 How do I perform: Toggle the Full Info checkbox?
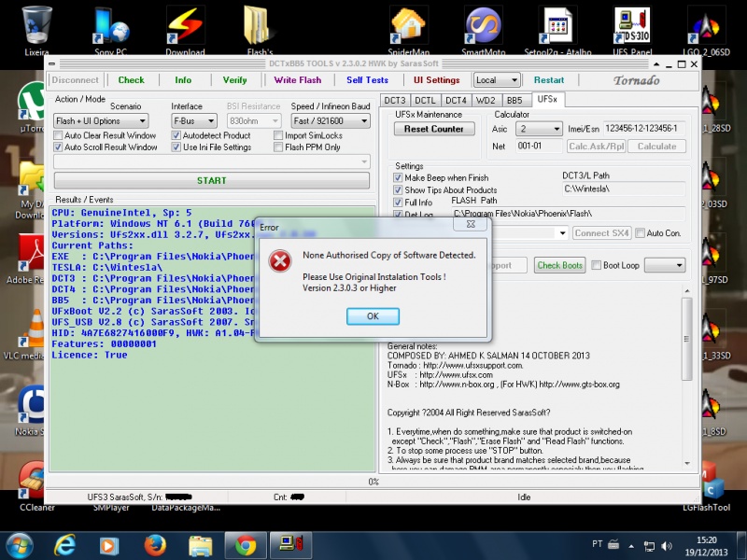point(398,203)
